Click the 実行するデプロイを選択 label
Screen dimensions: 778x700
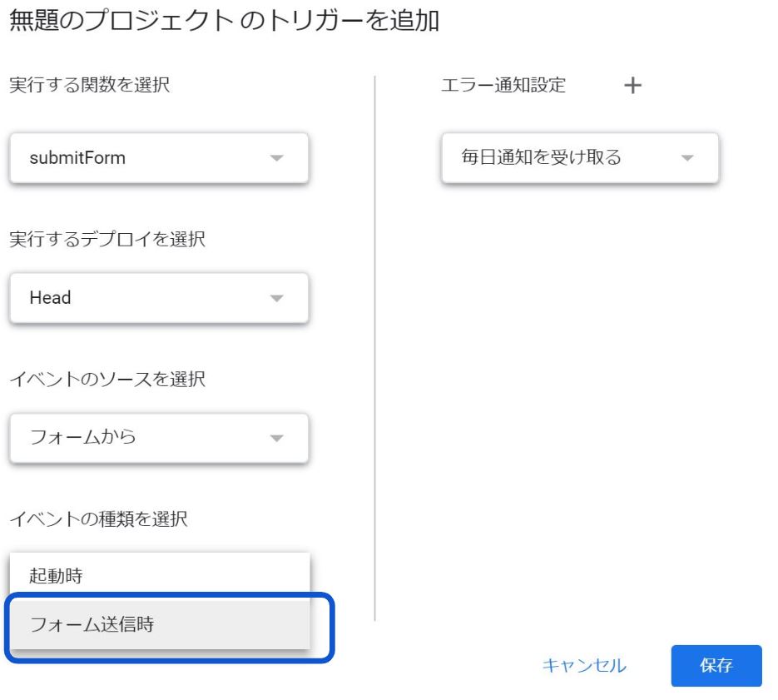pyautogui.click(x=107, y=240)
